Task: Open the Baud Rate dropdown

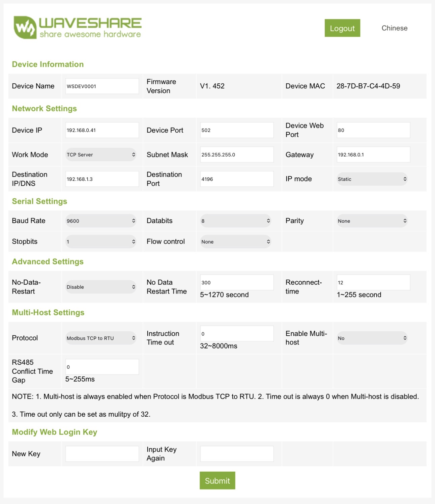Action: pyautogui.click(x=101, y=221)
